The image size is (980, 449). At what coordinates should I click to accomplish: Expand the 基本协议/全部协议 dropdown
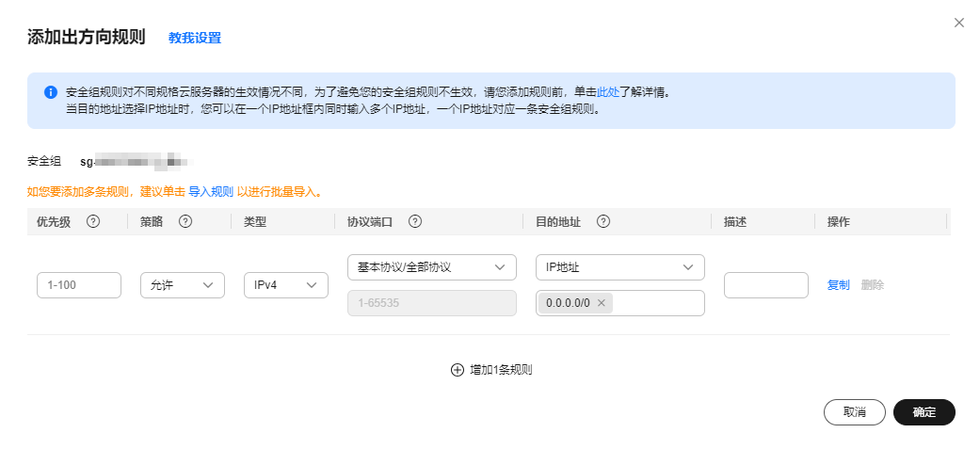(432, 267)
